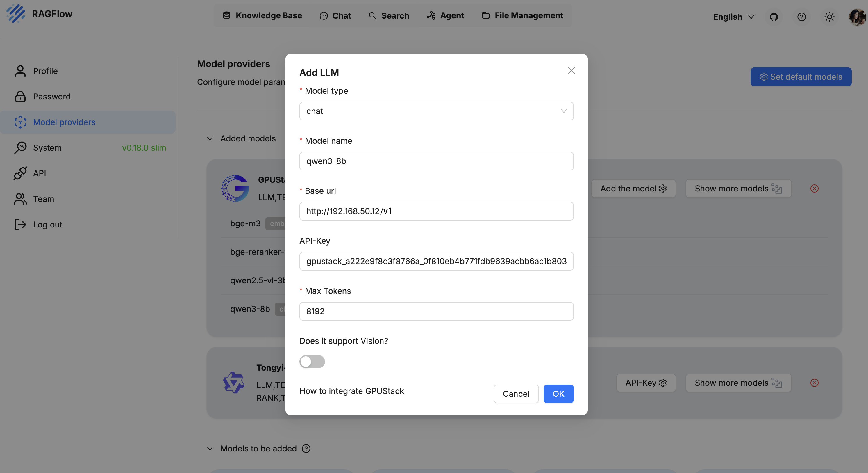868x473 pixels.
Task: Click help icon beside Models to be added
Action: point(306,449)
